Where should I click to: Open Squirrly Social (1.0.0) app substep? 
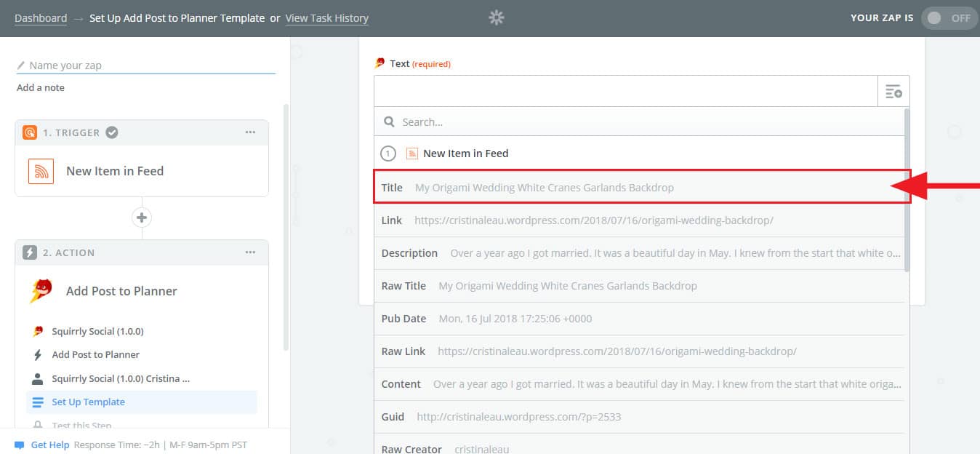tap(97, 331)
